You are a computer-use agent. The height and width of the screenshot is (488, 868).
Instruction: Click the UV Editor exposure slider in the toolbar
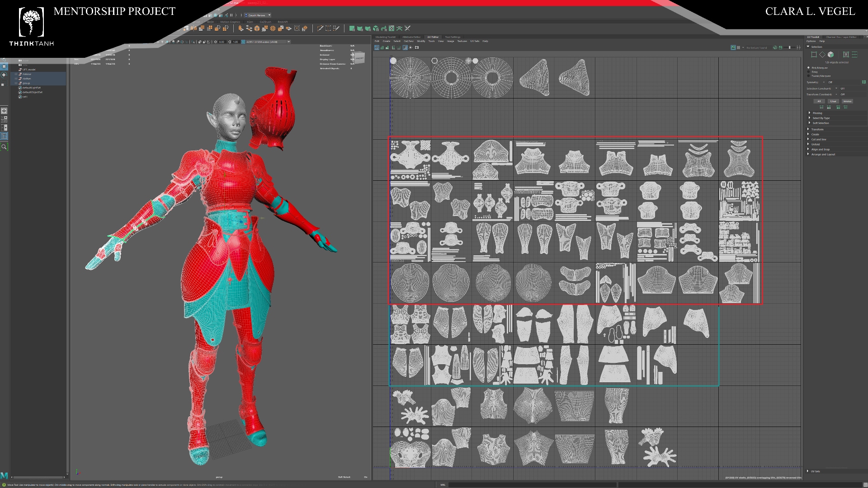click(789, 47)
